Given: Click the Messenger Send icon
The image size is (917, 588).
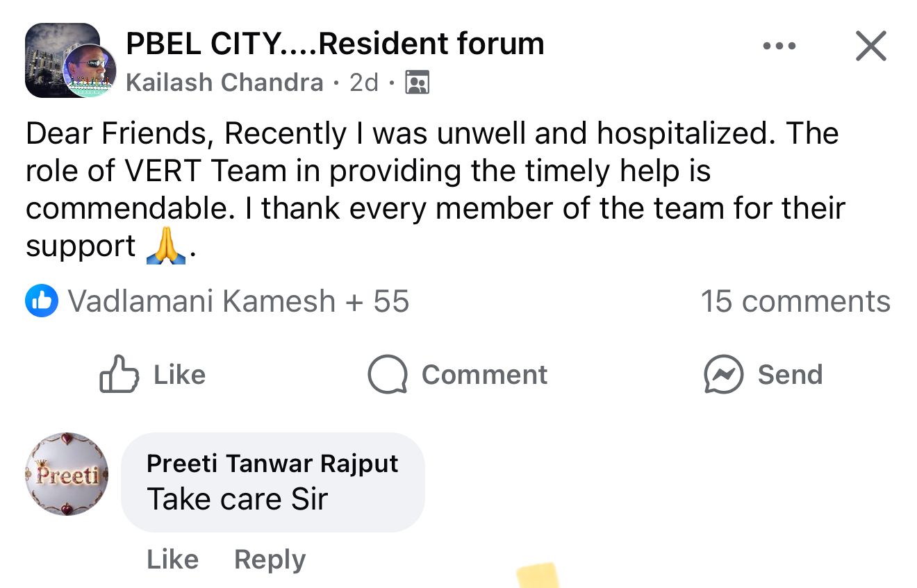Looking at the screenshot, I should coord(723,375).
